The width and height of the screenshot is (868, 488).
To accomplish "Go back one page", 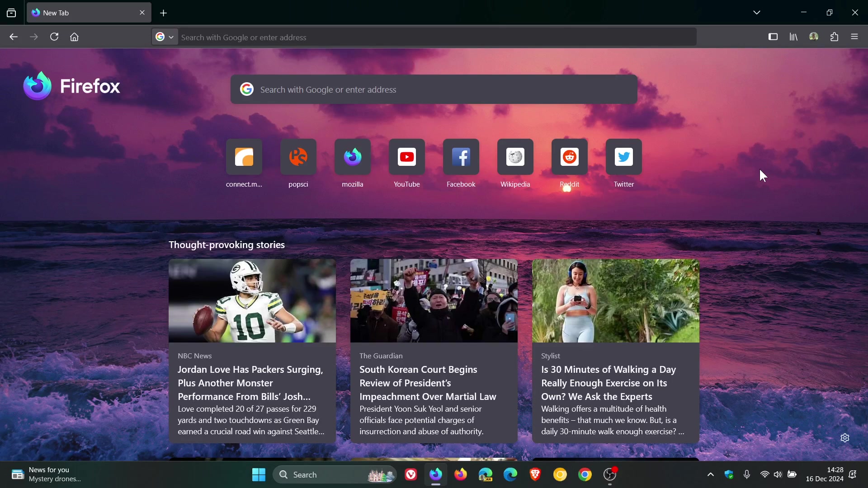I will [14, 37].
